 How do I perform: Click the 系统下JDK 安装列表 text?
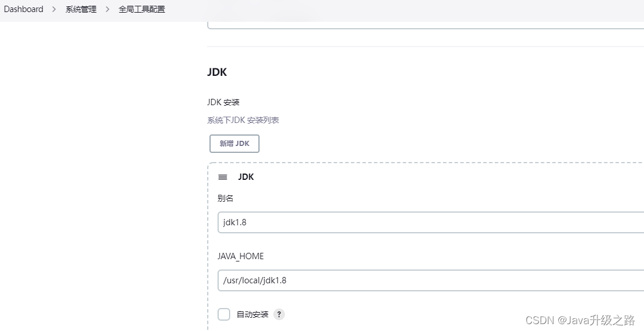pos(243,120)
